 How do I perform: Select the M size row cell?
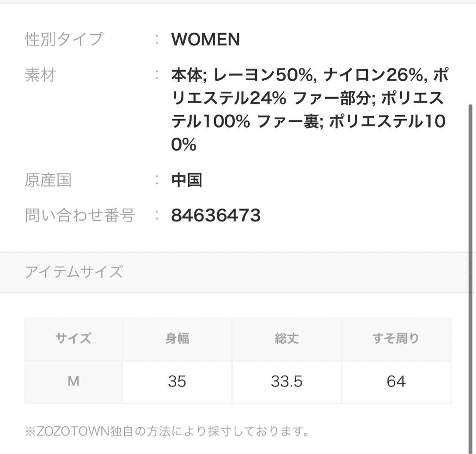[x=74, y=381]
